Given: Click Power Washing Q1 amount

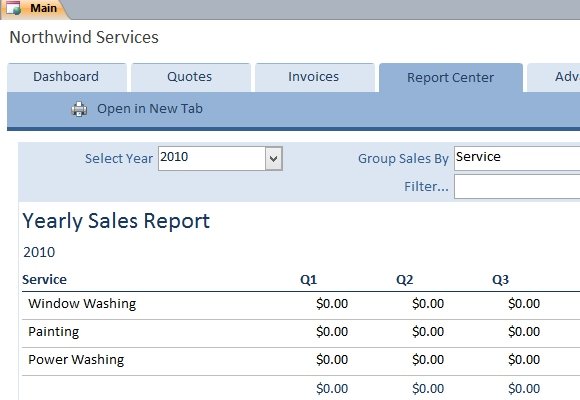Looking at the screenshot, I should 332,360.
